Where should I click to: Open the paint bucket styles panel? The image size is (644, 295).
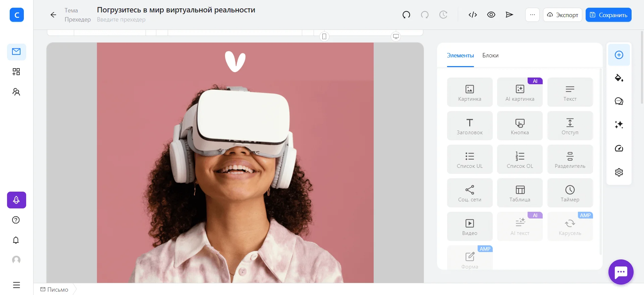point(619,78)
